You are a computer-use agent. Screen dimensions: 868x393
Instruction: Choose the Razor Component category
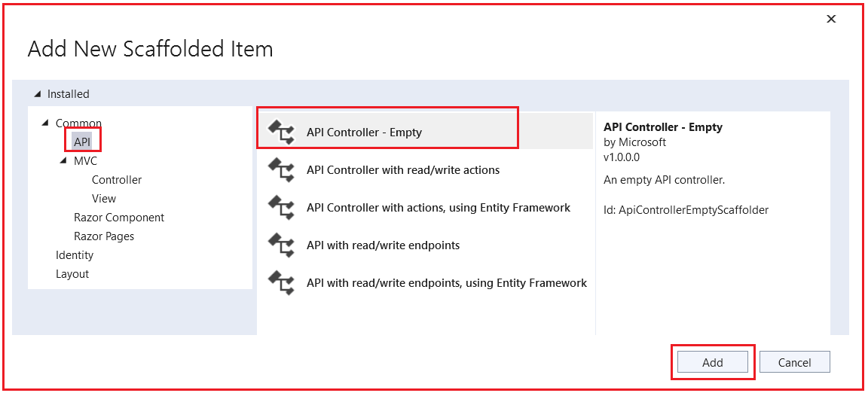coord(119,218)
